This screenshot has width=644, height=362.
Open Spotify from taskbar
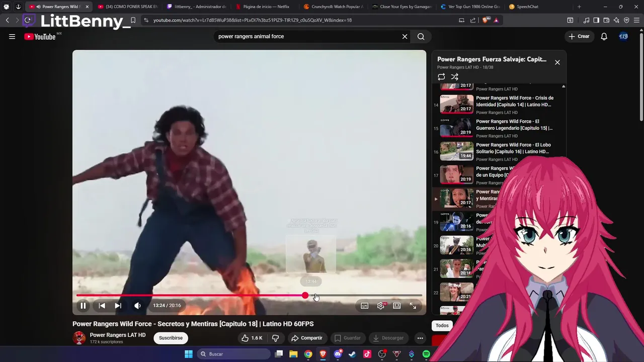(426, 354)
